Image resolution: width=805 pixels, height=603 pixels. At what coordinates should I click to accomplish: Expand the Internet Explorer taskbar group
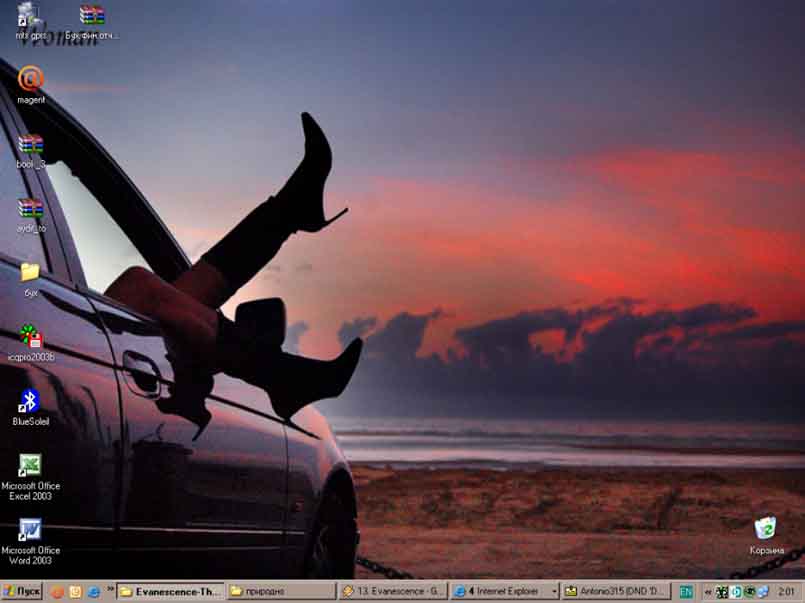(503, 592)
